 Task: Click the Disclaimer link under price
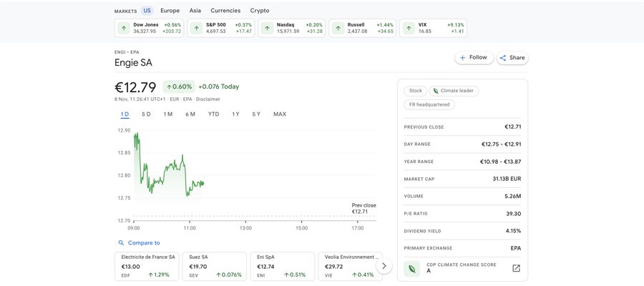pos(208,99)
